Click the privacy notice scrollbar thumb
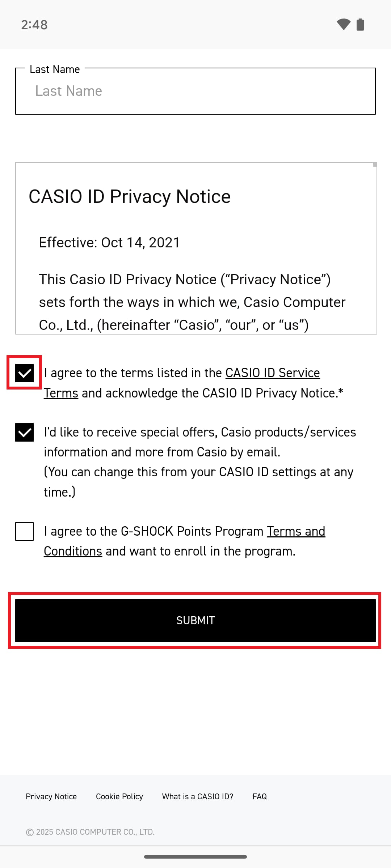The width and height of the screenshot is (391, 868). [x=375, y=165]
